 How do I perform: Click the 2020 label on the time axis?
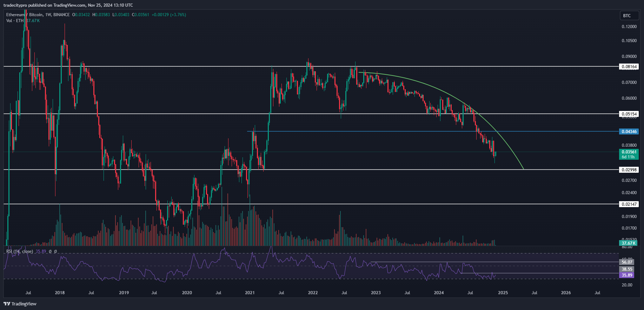187,292
